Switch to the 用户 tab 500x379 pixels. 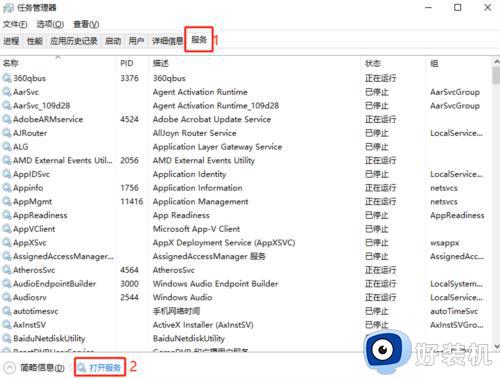(x=136, y=41)
